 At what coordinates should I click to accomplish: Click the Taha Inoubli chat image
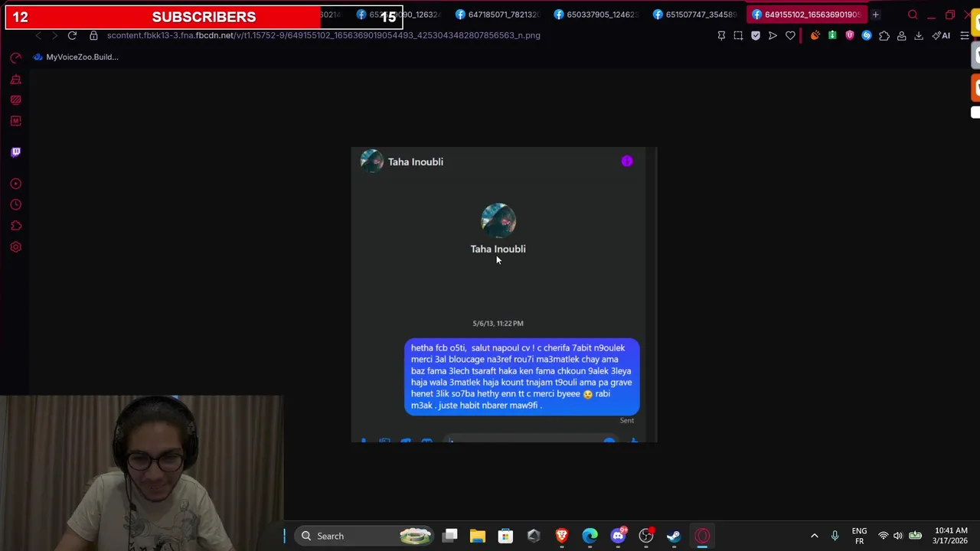(x=504, y=295)
